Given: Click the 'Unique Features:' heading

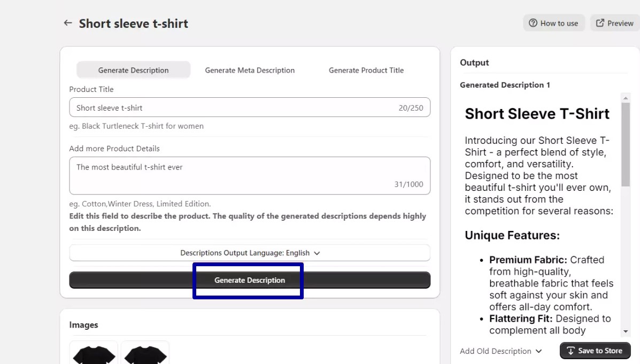Looking at the screenshot, I should click(x=512, y=236).
